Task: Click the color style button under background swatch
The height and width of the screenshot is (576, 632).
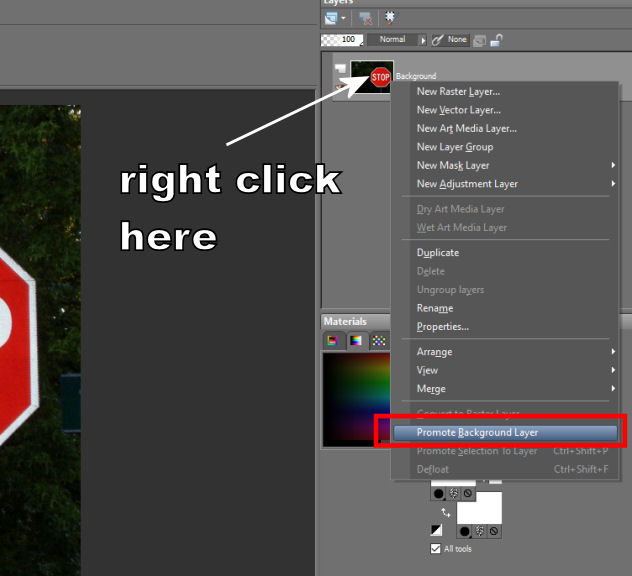Action: [x=464, y=531]
